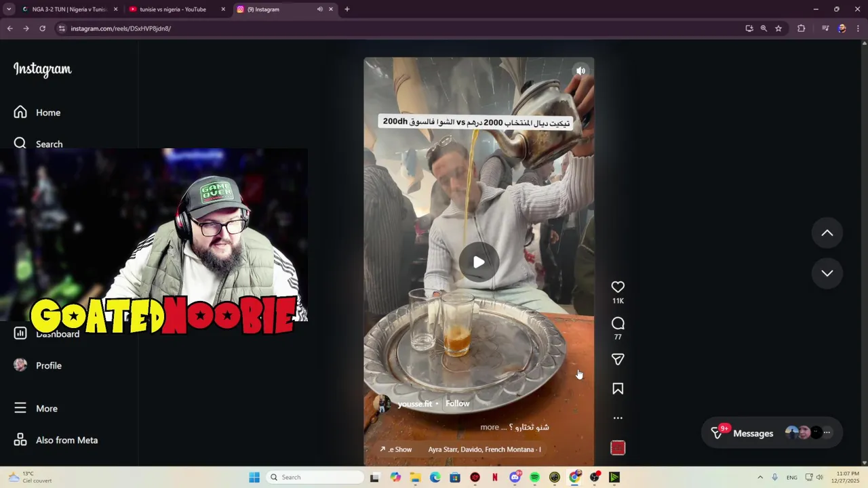This screenshot has width=868, height=488.
Task: Show hidden system tray icons
Action: [x=760, y=477]
